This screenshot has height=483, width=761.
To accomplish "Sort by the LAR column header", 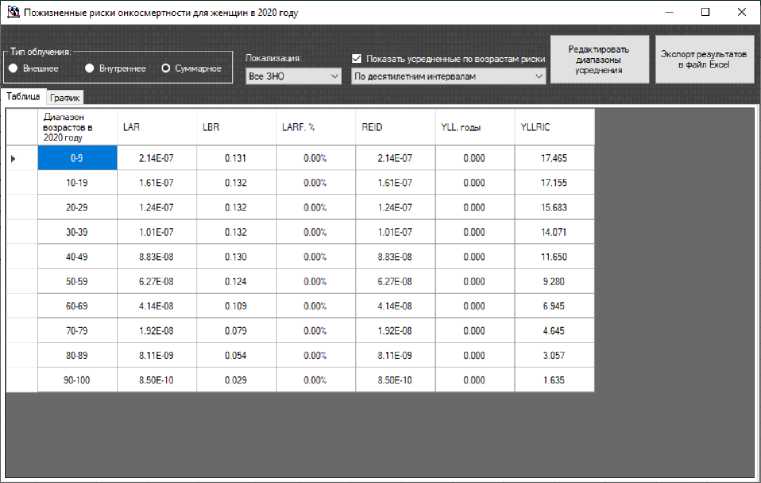I will [x=157, y=127].
